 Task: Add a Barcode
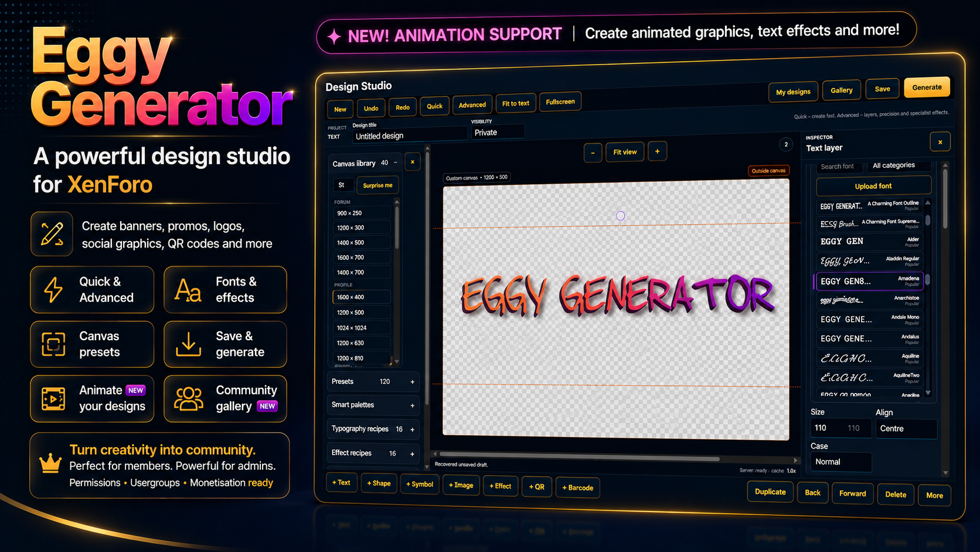(x=577, y=488)
